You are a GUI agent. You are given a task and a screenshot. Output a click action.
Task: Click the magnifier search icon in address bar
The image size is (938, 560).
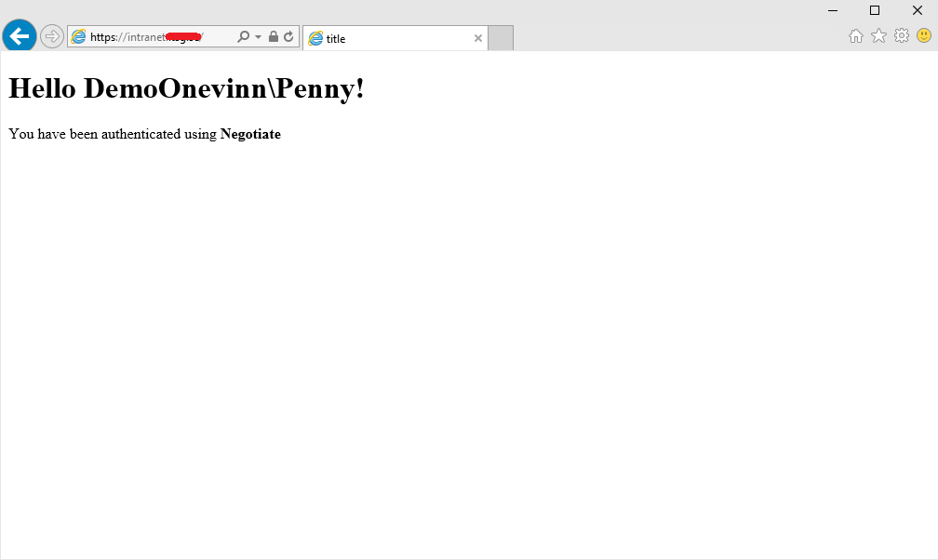[x=244, y=37]
